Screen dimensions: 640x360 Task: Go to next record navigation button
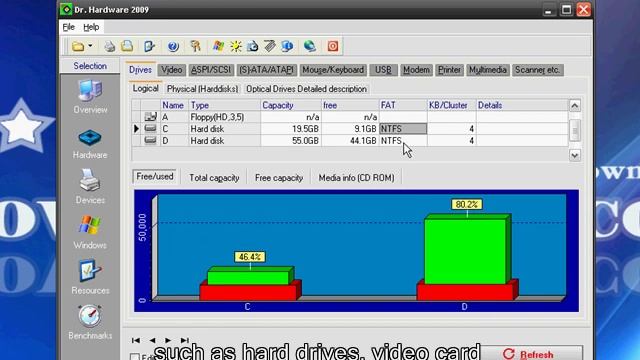168,340
